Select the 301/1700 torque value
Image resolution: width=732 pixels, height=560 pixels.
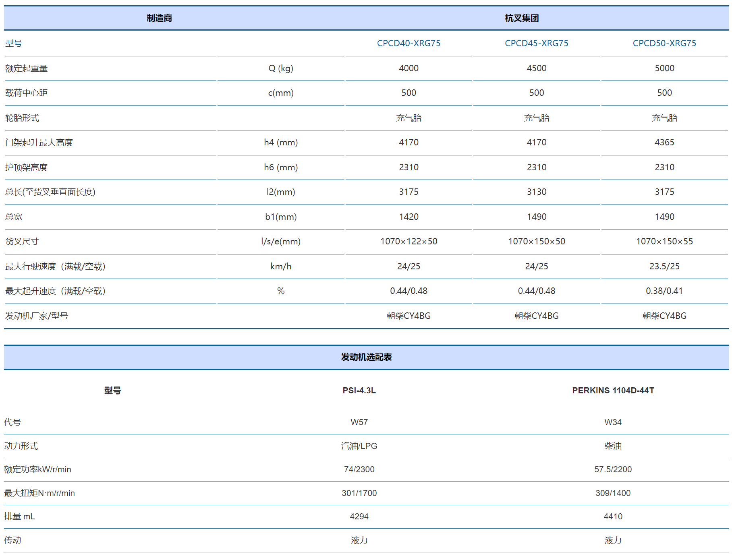click(x=359, y=493)
